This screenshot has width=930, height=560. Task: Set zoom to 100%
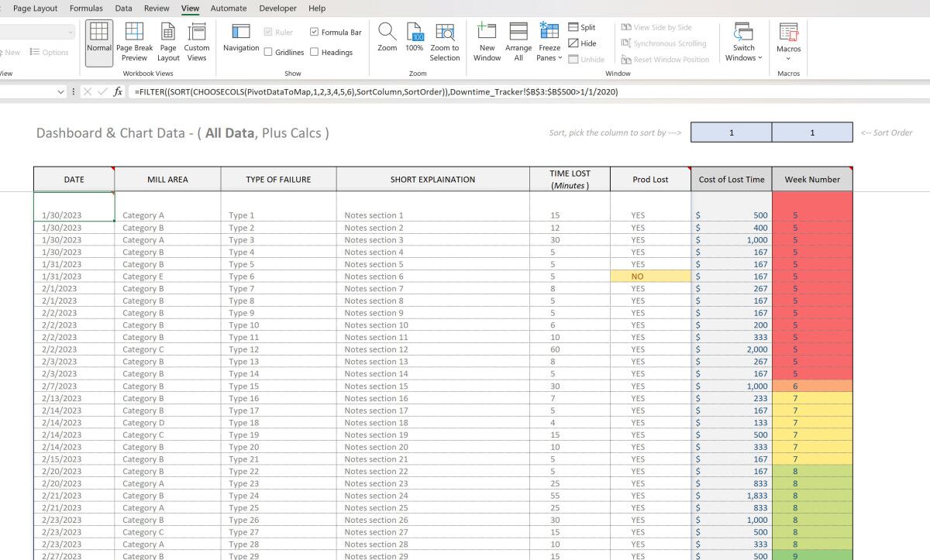(415, 38)
